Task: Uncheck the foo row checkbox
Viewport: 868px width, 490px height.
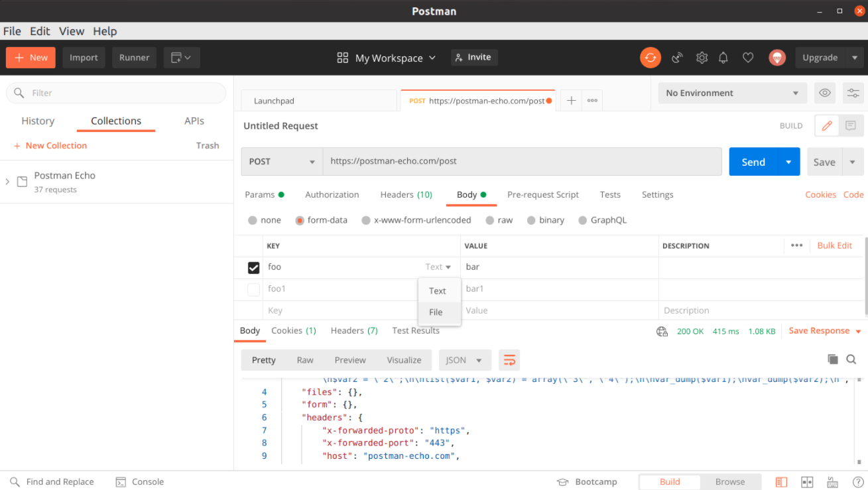Action: [253, 267]
